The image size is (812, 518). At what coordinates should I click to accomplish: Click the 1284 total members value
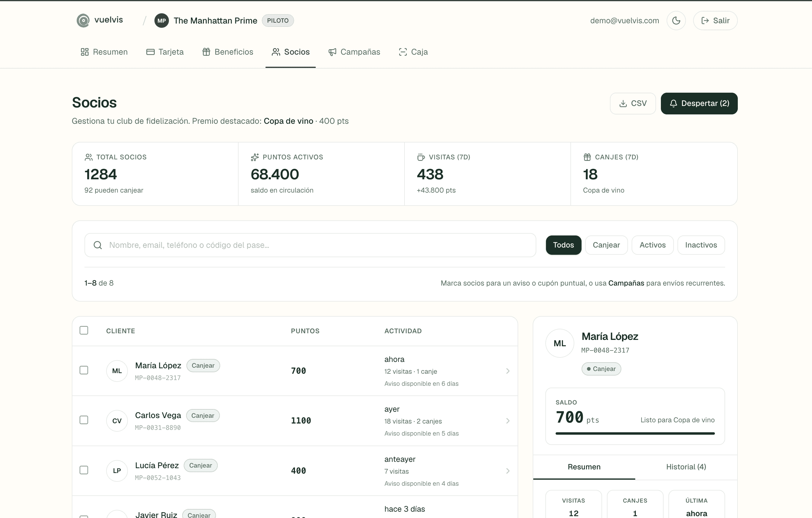pyautogui.click(x=100, y=174)
